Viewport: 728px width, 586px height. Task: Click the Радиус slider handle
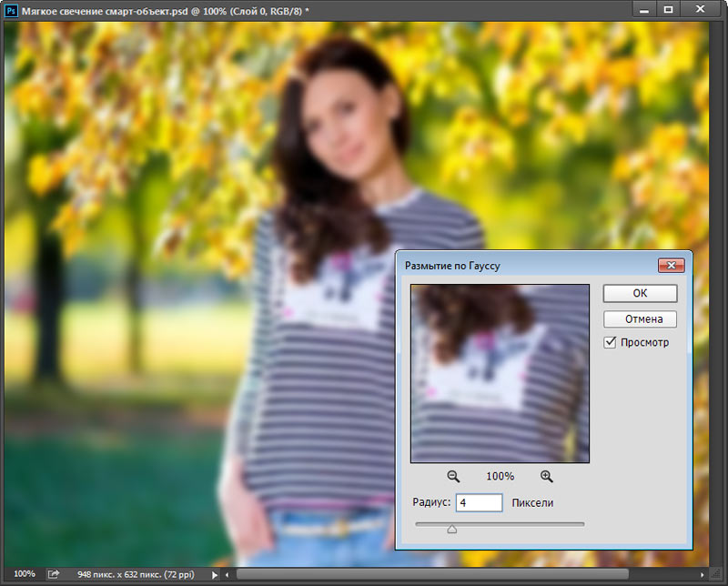[451, 529]
